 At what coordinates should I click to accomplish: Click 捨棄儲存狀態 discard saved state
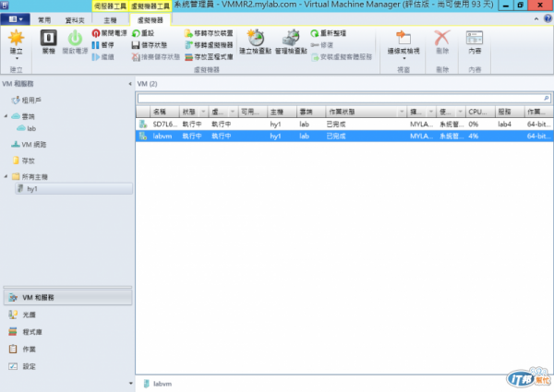156,57
